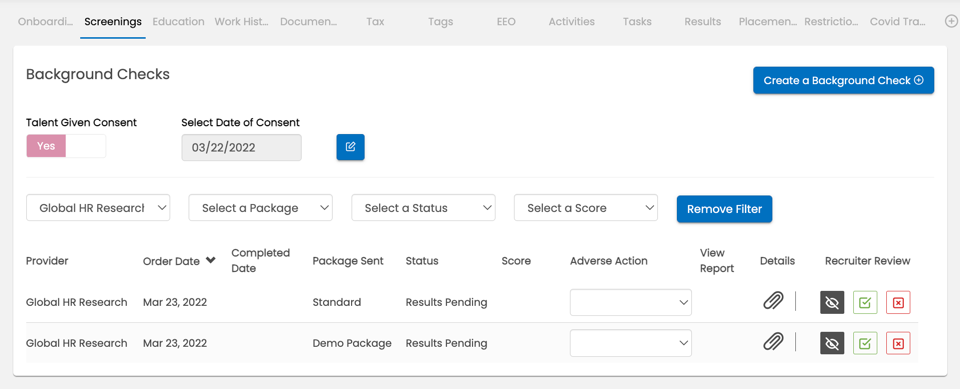Switch to the Screenings tab

click(113, 21)
